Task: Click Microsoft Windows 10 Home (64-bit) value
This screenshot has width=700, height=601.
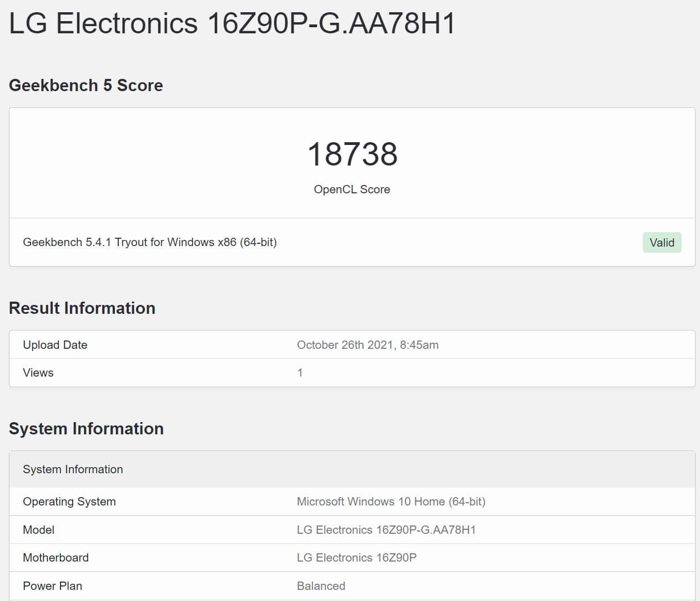Action: (391, 502)
